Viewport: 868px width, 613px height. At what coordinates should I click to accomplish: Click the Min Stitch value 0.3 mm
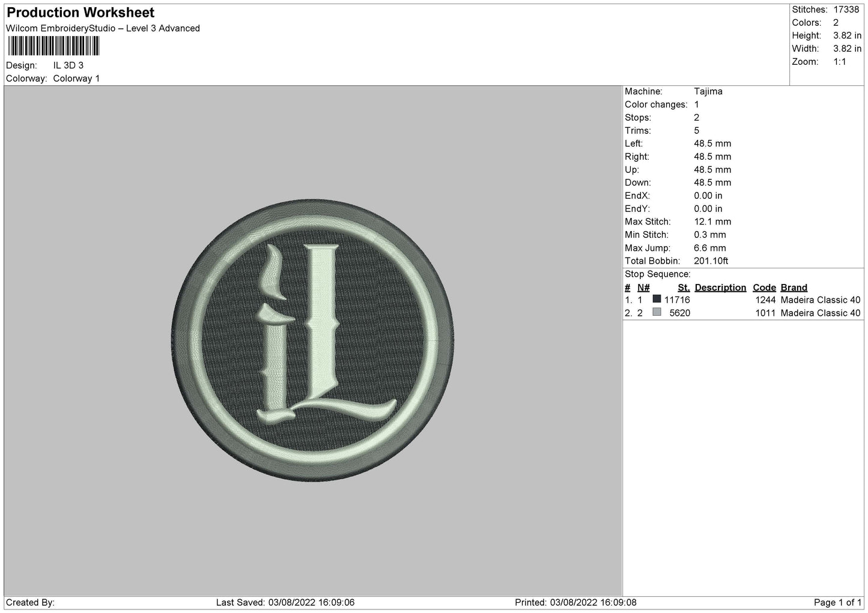coord(710,235)
